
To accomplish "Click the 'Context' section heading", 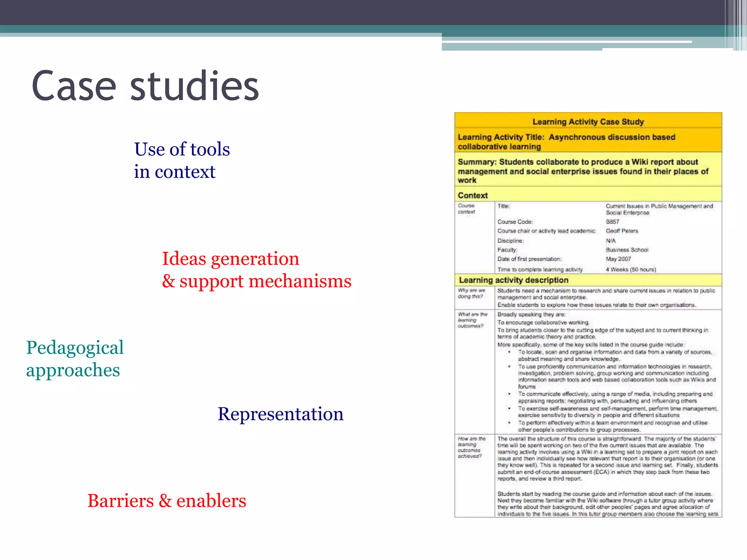I will [473, 195].
